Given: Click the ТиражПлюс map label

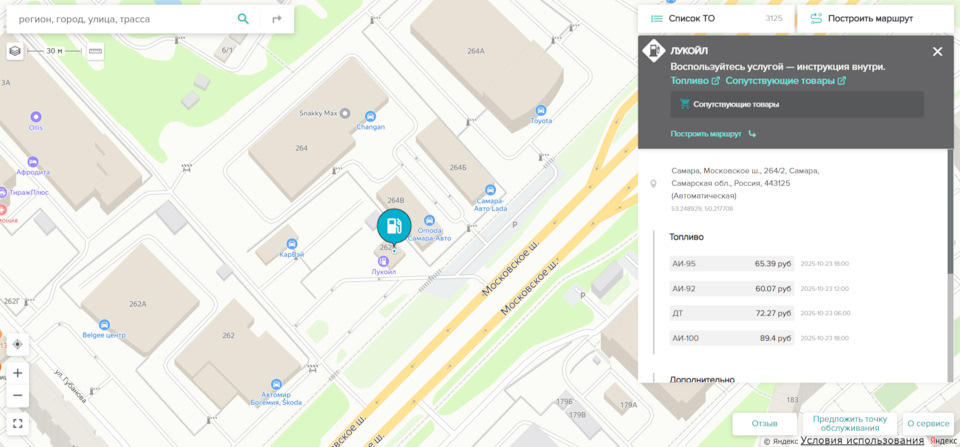Looking at the screenshot, I should coord(29,192).
